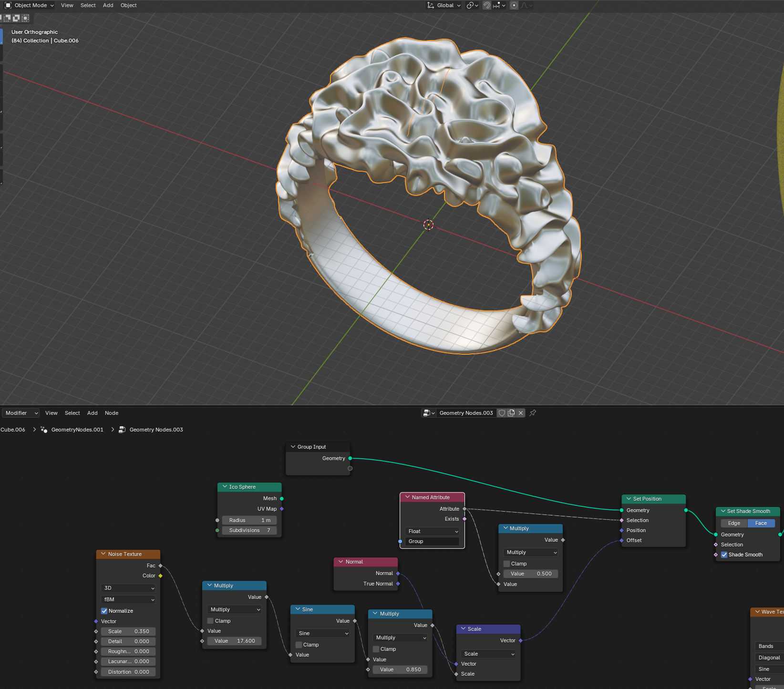Collapse the Named Attribute node

[408, 497]
